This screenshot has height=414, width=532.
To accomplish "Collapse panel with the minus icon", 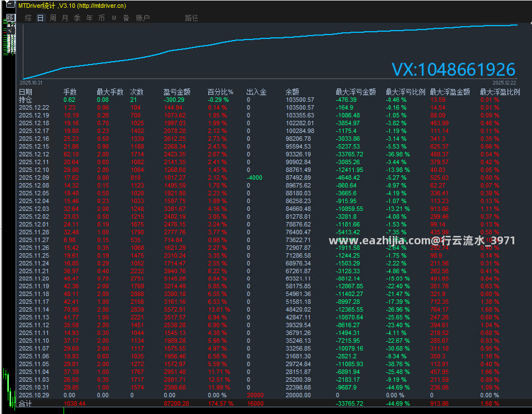I will pyautogui.click(x=11, y=4).
